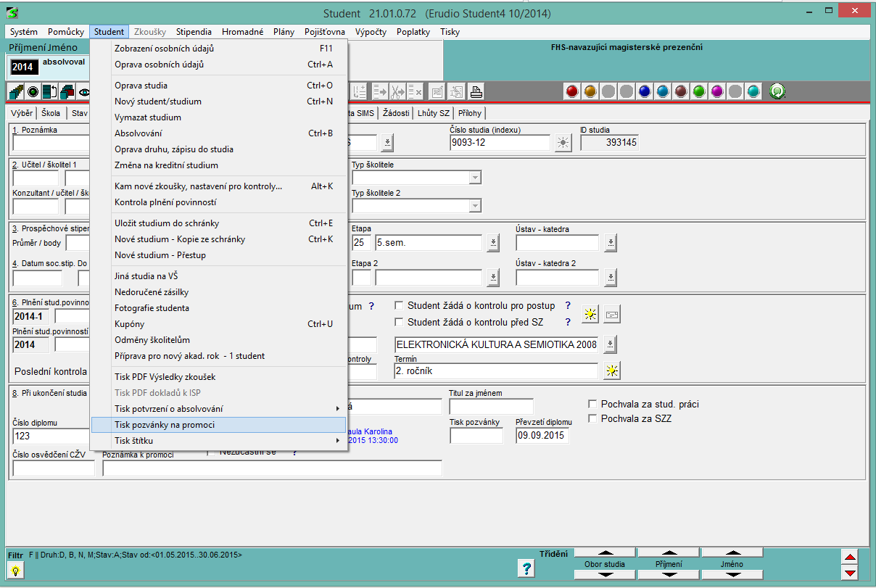Open the 'Typ školitele' dropdown

point(475,178)
